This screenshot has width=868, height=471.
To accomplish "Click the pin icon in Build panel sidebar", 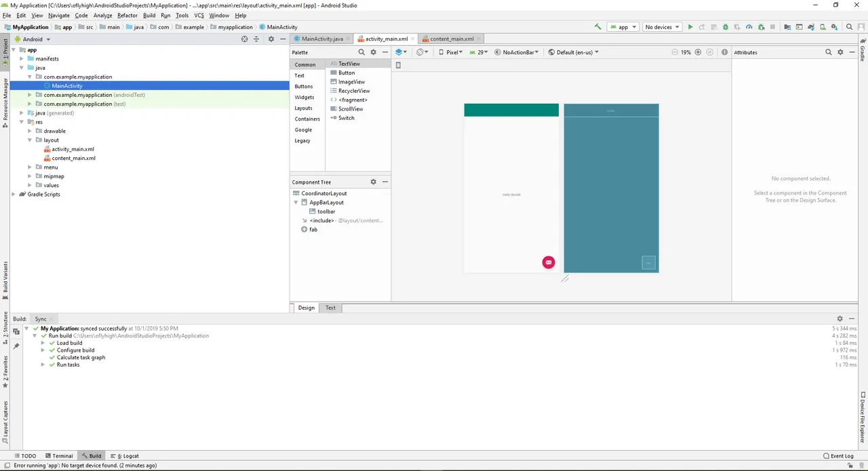I will [x=16, y=346].
